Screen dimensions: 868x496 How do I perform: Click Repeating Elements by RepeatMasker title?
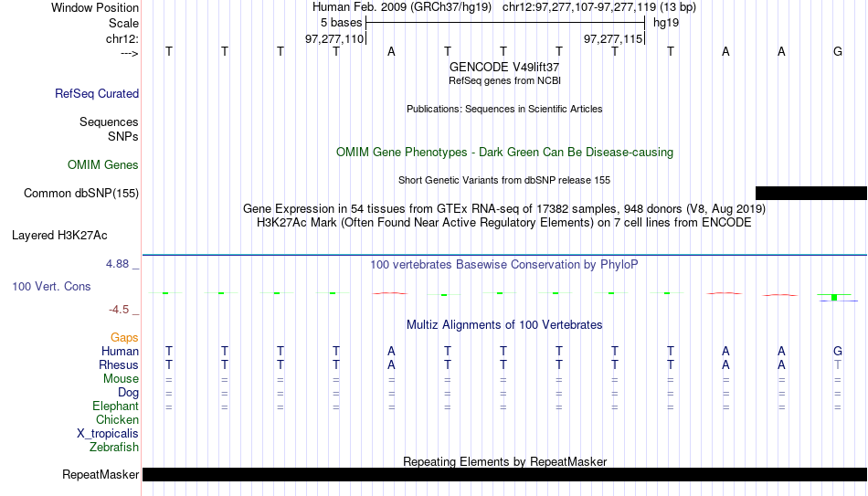pyautogui.click(x=504, y=461)
